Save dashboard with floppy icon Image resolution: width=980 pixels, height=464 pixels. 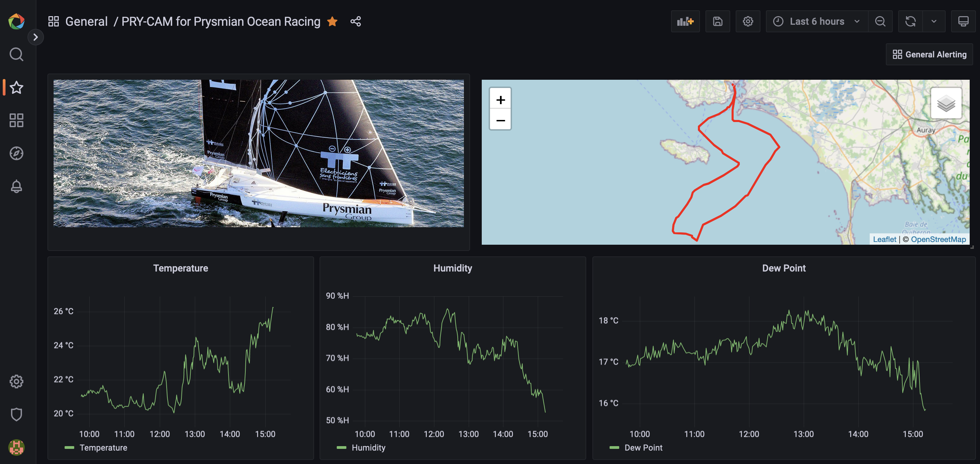pyautogui.click(x=717, y=22)
